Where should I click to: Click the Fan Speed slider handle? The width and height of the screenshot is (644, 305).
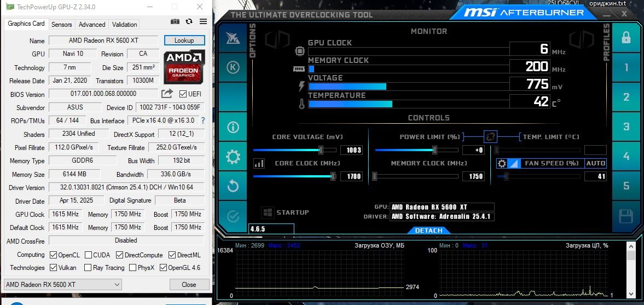pos(506,176)
